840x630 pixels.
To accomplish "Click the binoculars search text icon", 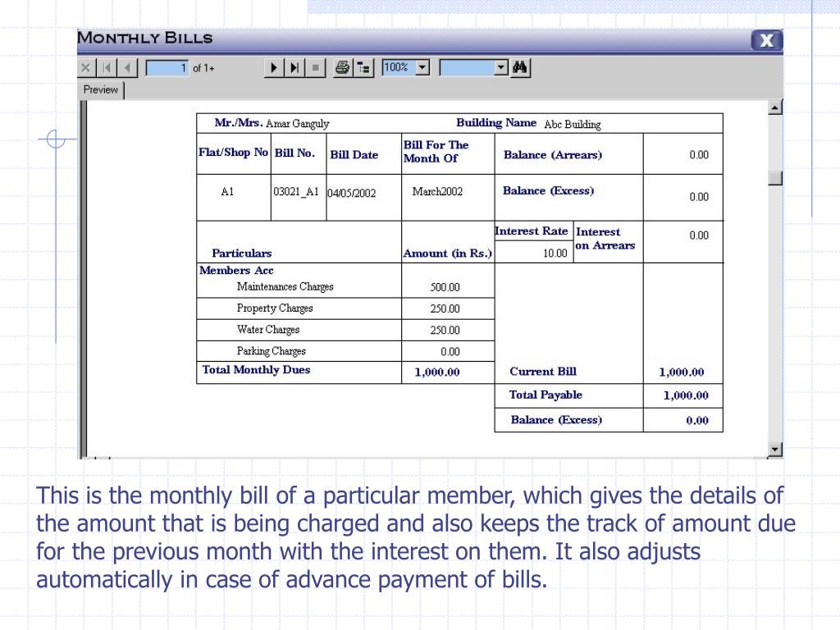I will pyautogui.click(x=520, y=67).
